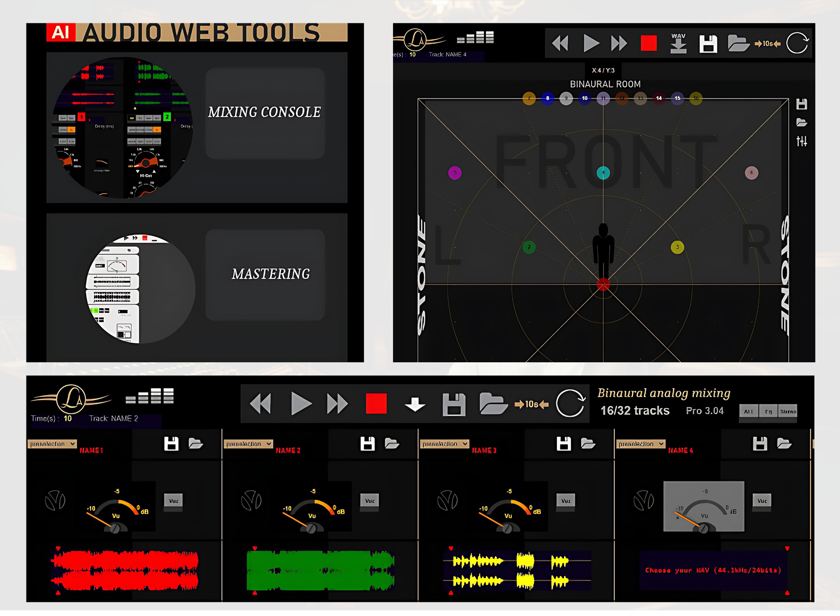Open the Mastering tool
The width and height of the screenshot is (840, 616).
270,275
